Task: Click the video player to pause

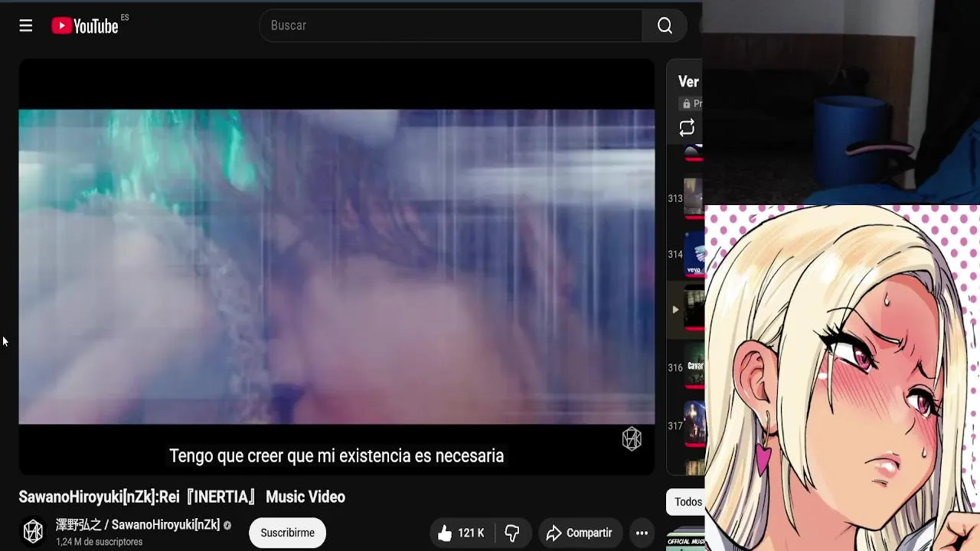Action: (337, 266)
